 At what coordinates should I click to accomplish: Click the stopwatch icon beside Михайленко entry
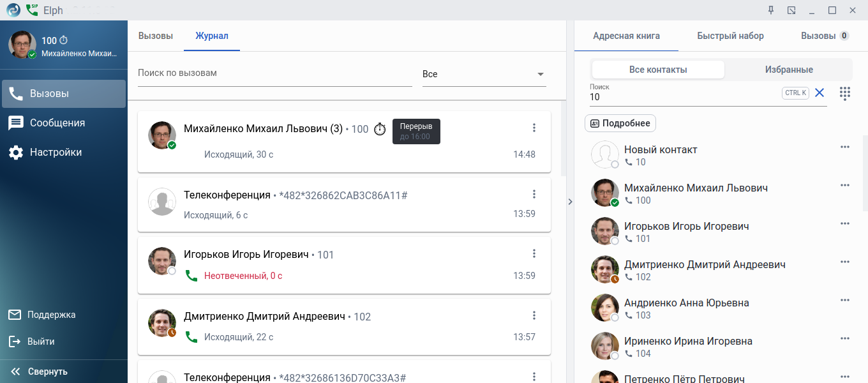380,129
